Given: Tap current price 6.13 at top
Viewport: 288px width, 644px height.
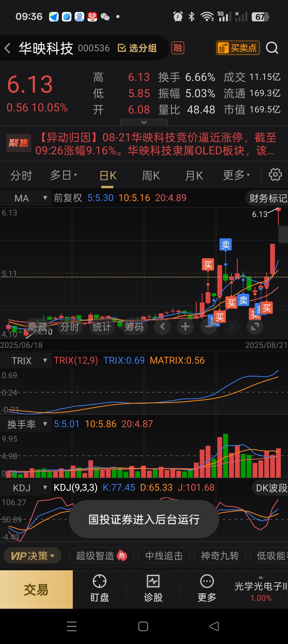Looking at the screenshot, I should (x=30, y=84).
